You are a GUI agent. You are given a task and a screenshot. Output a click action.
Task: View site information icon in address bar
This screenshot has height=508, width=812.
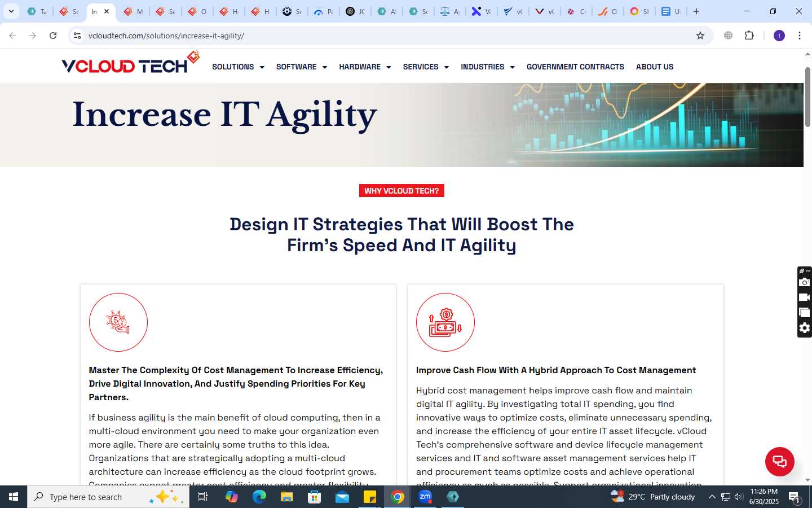pyautogui.click(x=77, y=36)
